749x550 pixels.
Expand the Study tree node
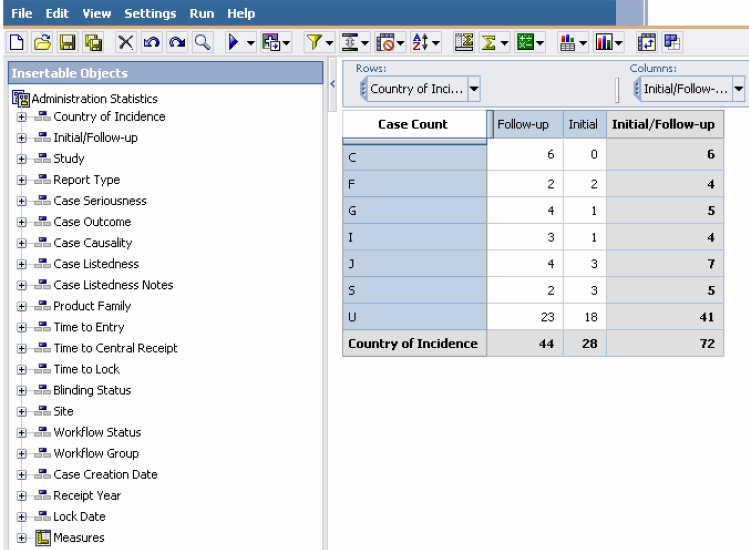coord(21,159)
